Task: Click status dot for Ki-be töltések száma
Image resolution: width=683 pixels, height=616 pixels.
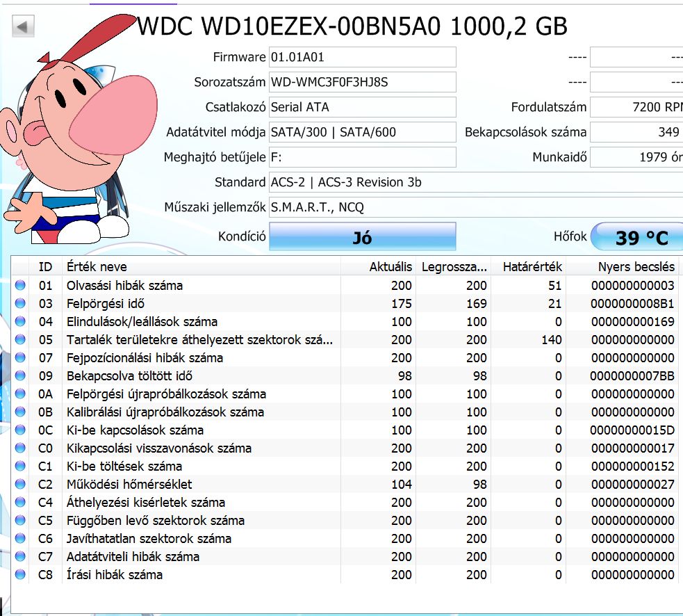Action: (20, 466)
